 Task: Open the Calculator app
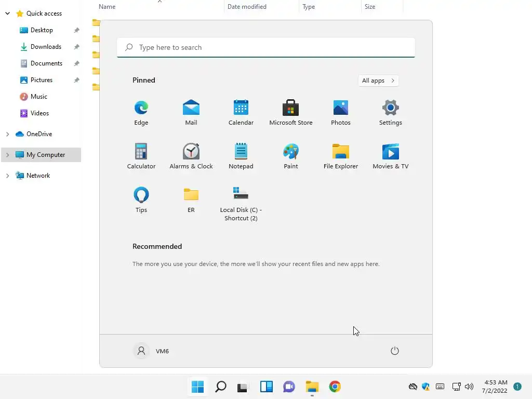[x=141, y=156]
